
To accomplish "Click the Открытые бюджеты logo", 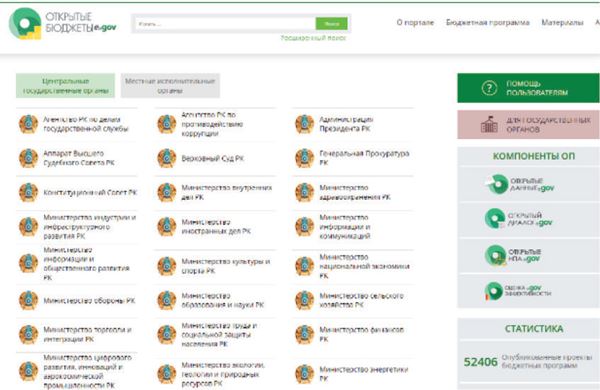I will click(62, 23).
